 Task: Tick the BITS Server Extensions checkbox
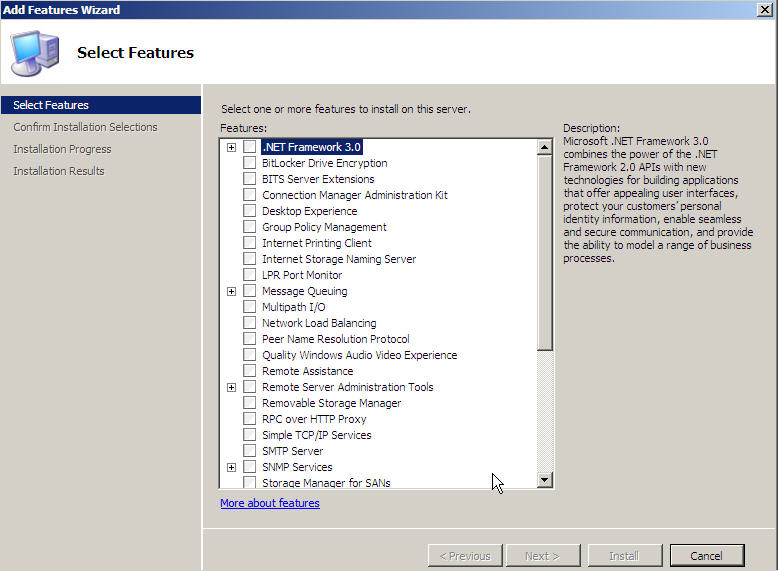pyautogui.click(x=250, y=179)
